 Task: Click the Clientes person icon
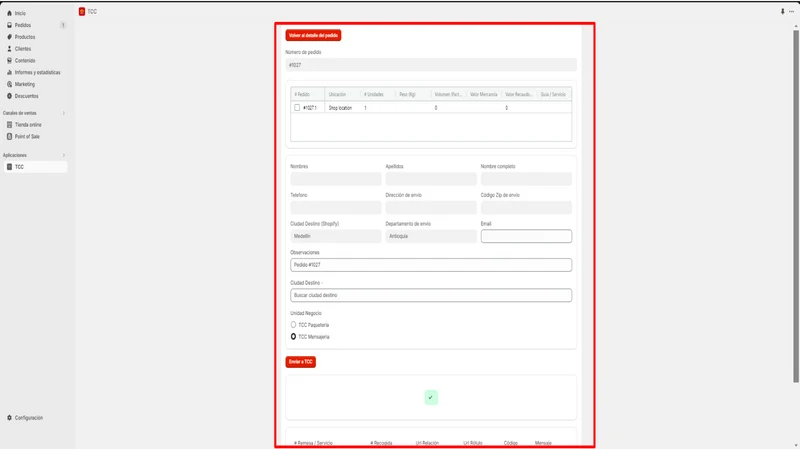point(9,48)
